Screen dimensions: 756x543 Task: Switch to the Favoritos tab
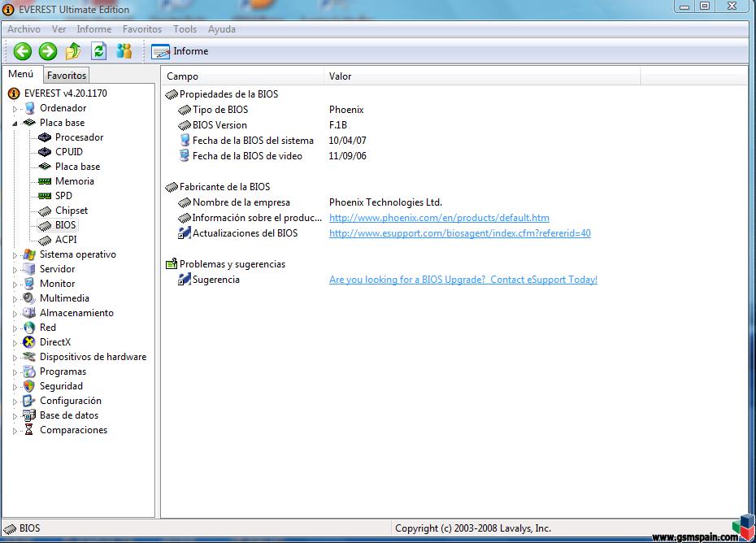67,76
